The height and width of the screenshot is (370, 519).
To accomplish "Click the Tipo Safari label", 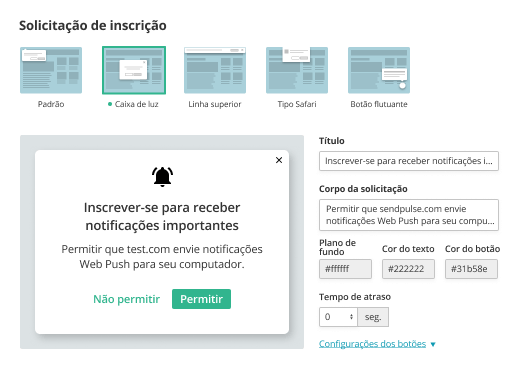I will 297,104.
